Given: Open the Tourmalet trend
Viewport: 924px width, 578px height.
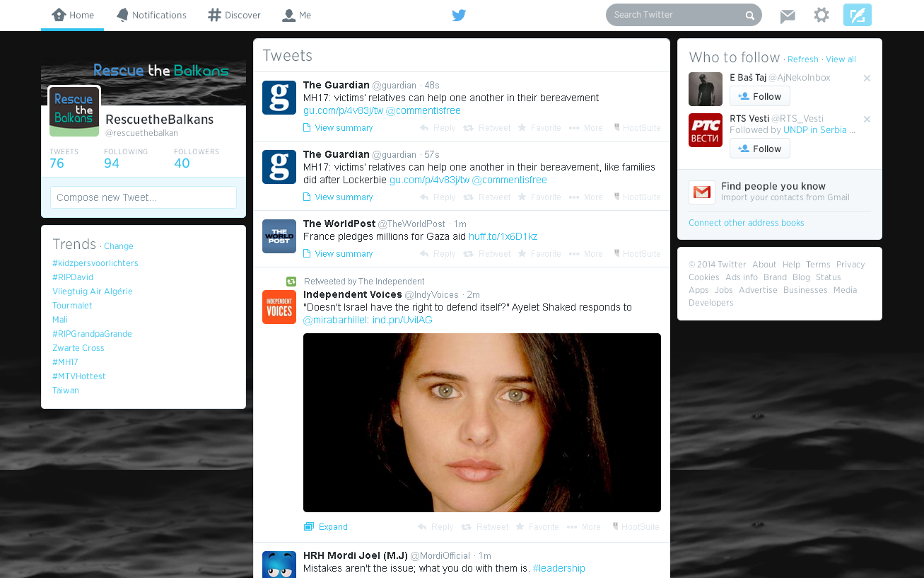Looking at the screenshot, I should (72, 306).
